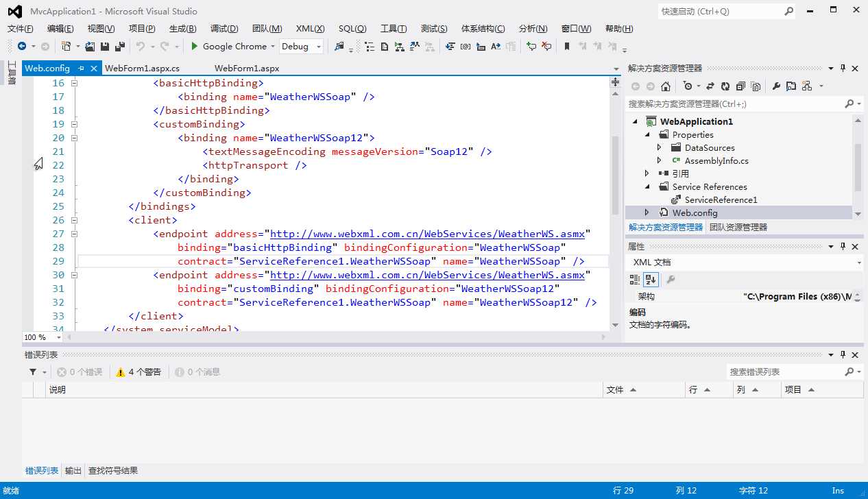The width and height of the screenshot is (868, 499).
Task: Click the Redo toolbar icon
Action: click(164, 46)
